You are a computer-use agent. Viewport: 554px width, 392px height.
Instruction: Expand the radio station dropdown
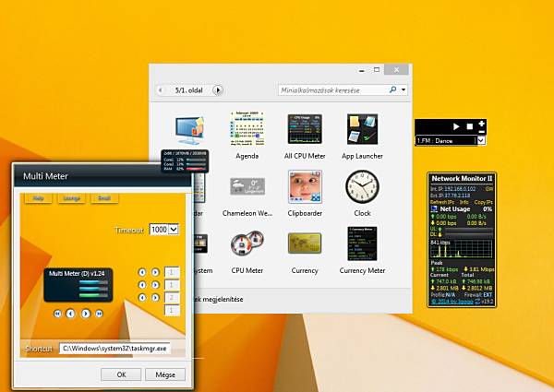click(x=480, y=140)
